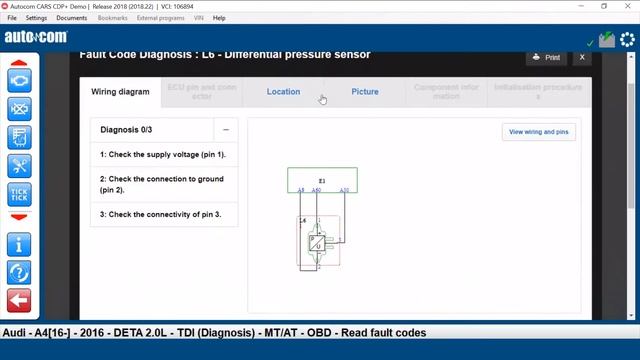Viewport: 640px width, 360px height.
Task: Open the Documents menu
Action: pyautogui.click(x=71, y=18)
